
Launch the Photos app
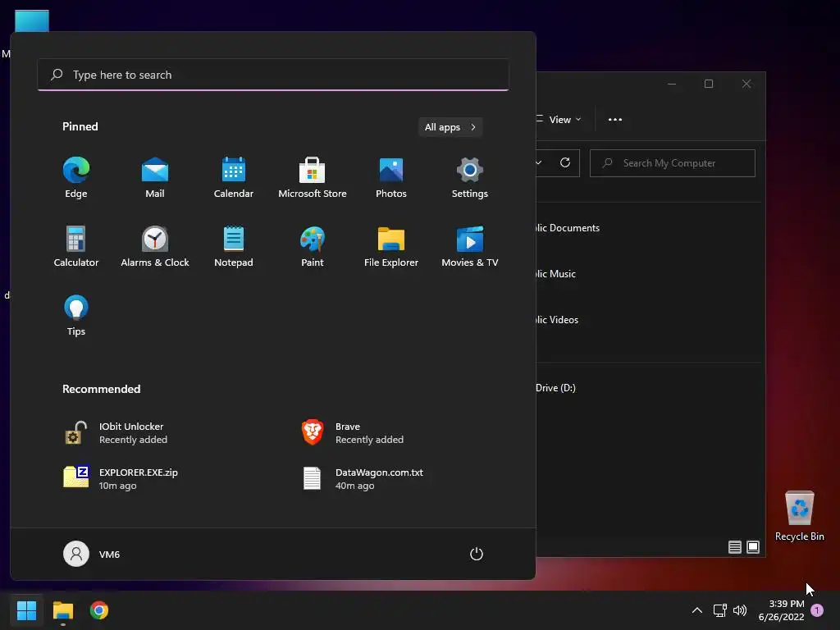tap(391, 178)
